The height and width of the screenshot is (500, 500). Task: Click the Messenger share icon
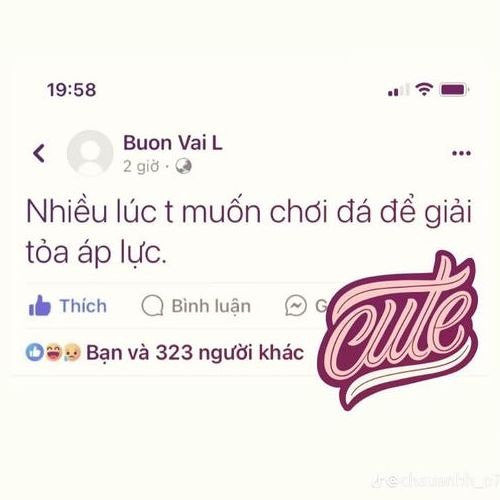(x=296, y=306)
